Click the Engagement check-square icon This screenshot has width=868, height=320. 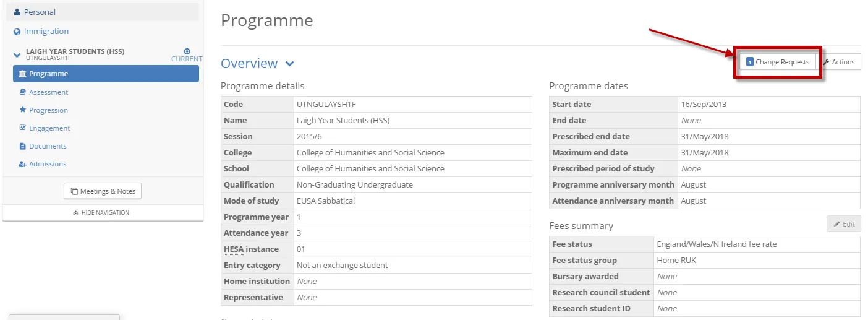pyautogui.click(x=23, y=128)
